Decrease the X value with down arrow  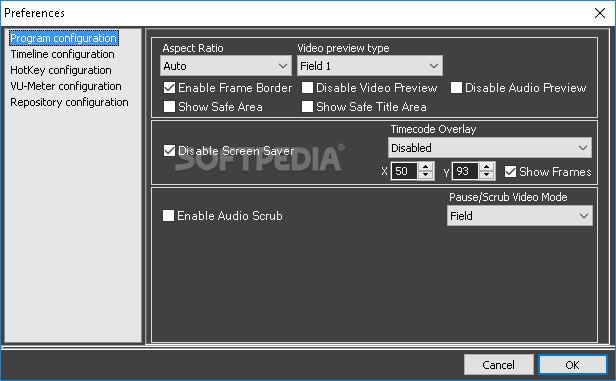(x=425, y=175)
